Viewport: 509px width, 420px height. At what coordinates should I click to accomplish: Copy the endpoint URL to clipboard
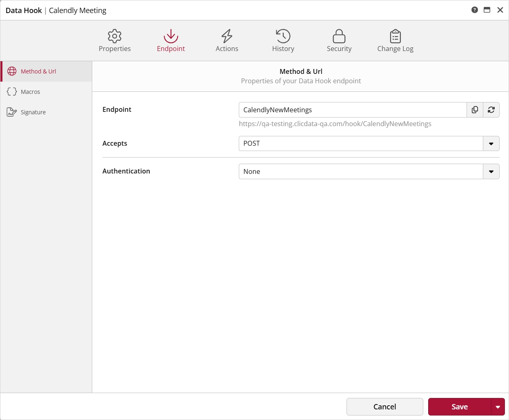(475, 110)
